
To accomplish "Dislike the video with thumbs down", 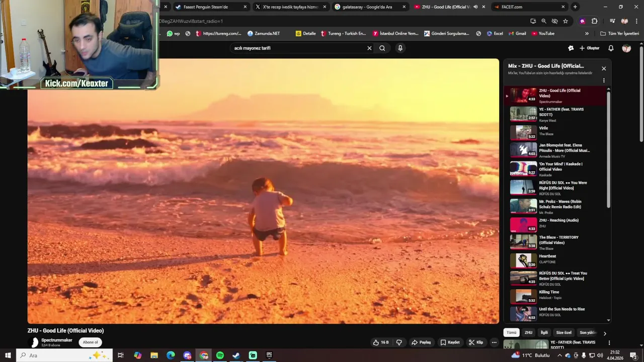I will (x=399, y=342).
